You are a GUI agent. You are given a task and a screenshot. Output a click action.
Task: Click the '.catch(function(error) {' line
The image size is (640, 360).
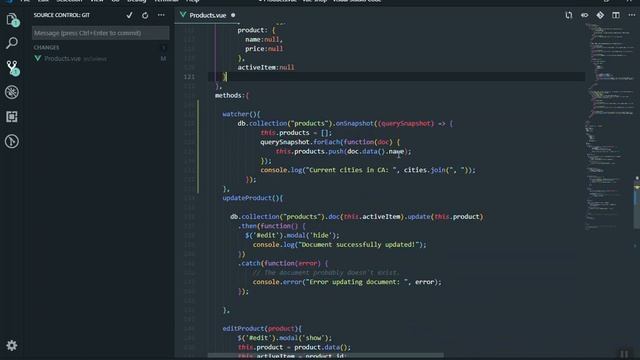click(x=283, y=264)
